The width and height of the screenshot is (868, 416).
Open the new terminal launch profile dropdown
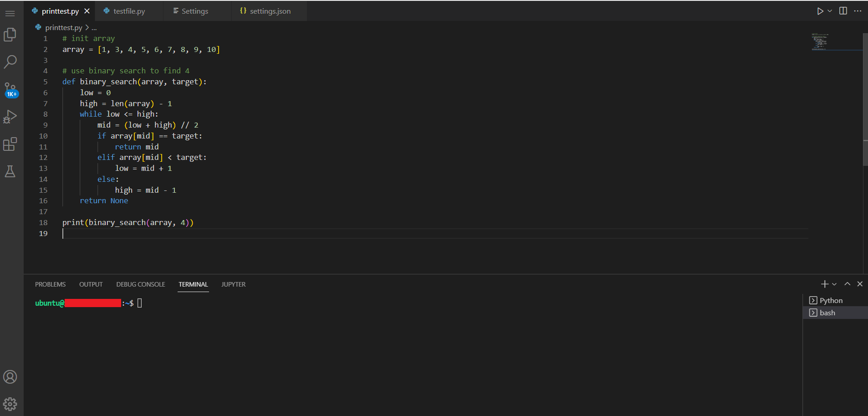834,284
